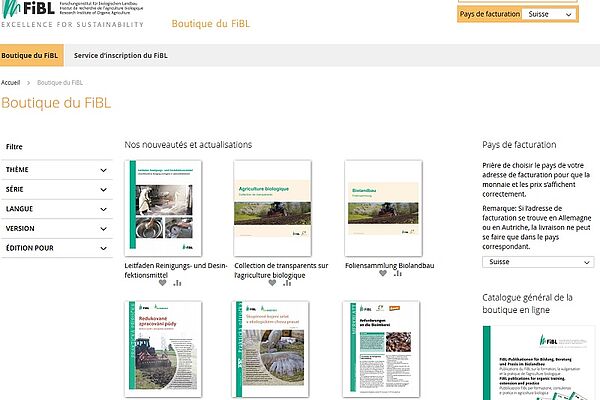Viewport: 600px width, 400px height.
Task: Click the FiBL logo
Action: (x=72, y=14)
